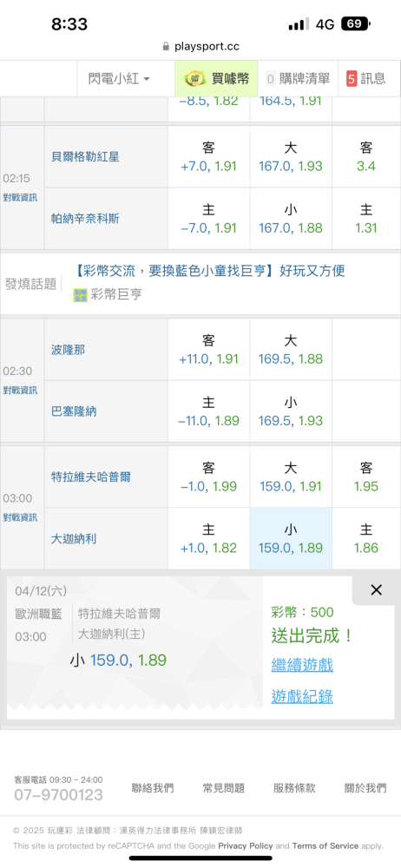Image resolution: width=401 pixels, height=868 pixels.
Task: Close the bet confirmation slip
Action: pyautogui.click(x=376, y=590)
